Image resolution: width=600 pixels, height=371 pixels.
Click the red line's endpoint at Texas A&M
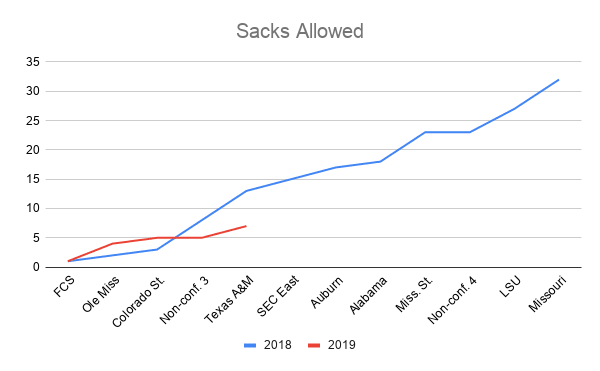point(246,226)
